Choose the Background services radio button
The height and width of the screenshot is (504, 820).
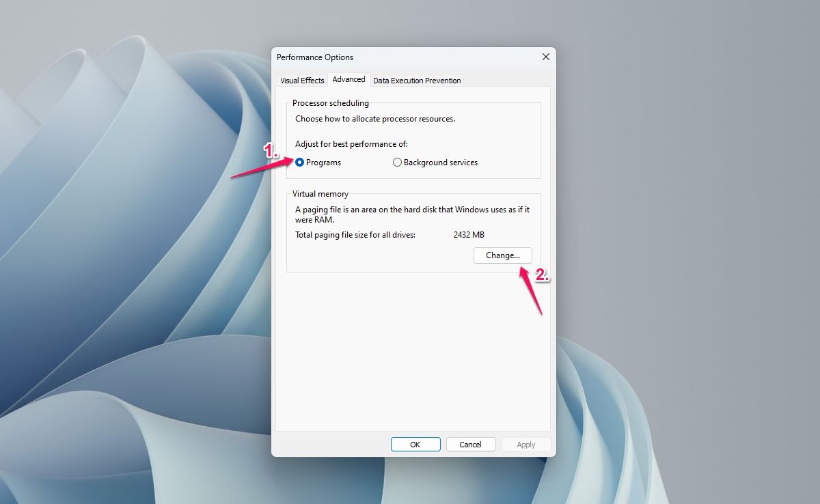click(397, 163)
